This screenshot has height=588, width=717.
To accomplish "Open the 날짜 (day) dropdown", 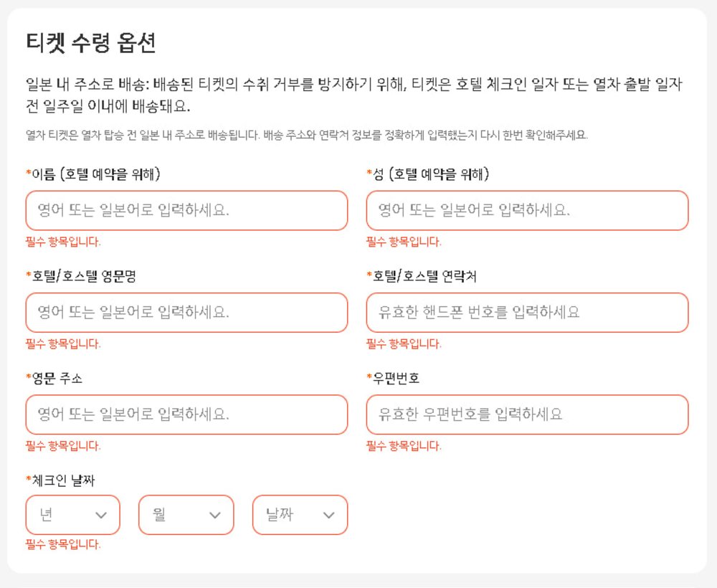I will point(293,515).
